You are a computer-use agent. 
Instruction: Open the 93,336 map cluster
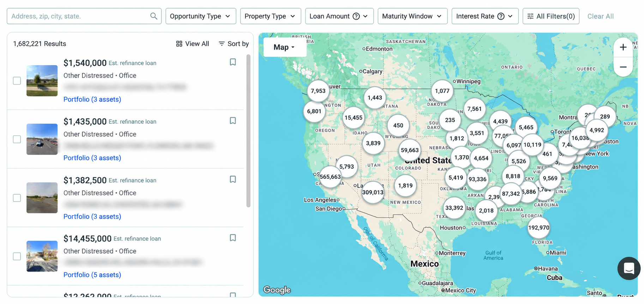click(x=477, y=179)
